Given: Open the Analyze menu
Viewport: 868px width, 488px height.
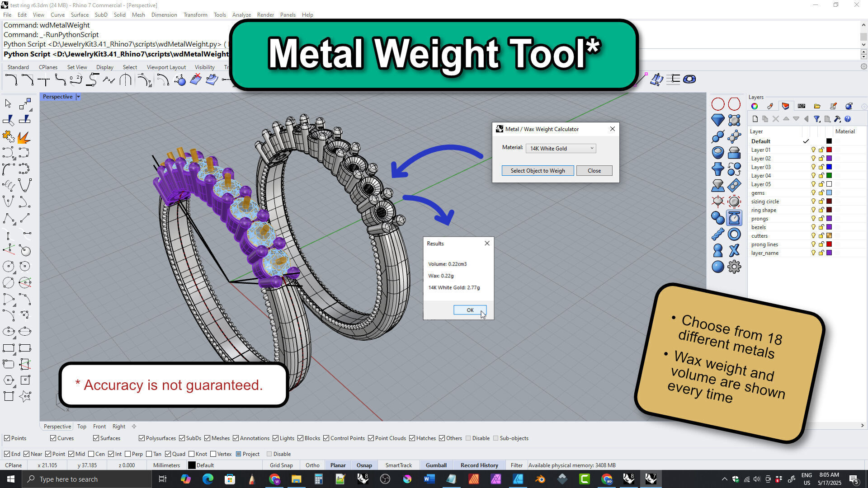Looking at the screenshot, I should 241,14.
